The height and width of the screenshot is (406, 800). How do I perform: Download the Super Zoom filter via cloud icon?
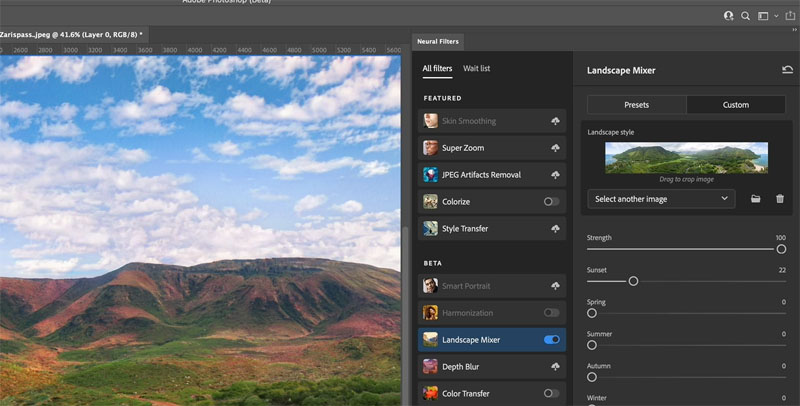point(555,148)
